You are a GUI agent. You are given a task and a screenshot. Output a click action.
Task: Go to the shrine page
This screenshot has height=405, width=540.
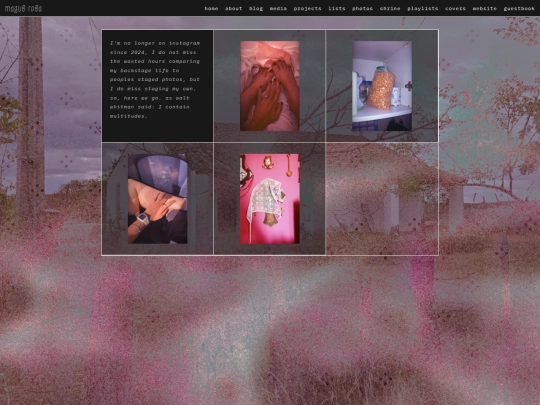tap(390, 8)
